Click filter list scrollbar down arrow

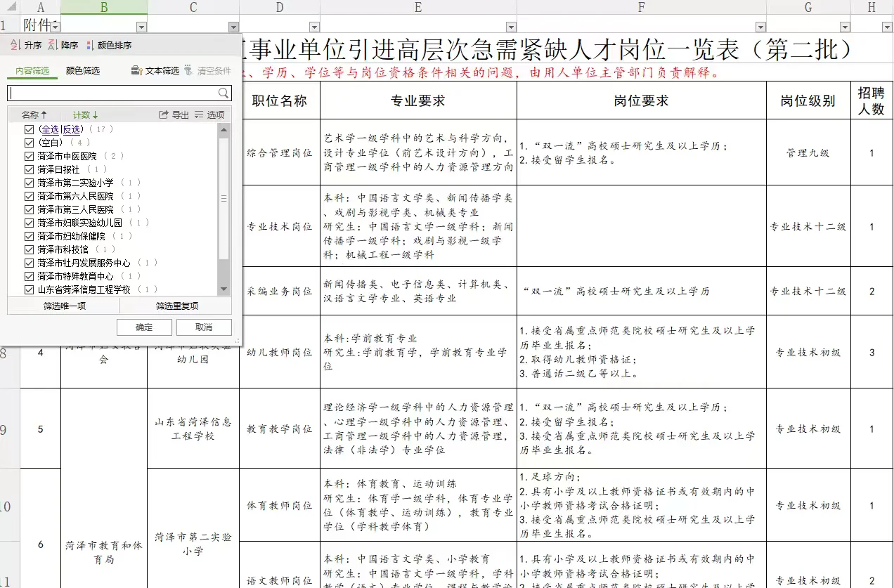pyautogui.click(x=224, y=289)
